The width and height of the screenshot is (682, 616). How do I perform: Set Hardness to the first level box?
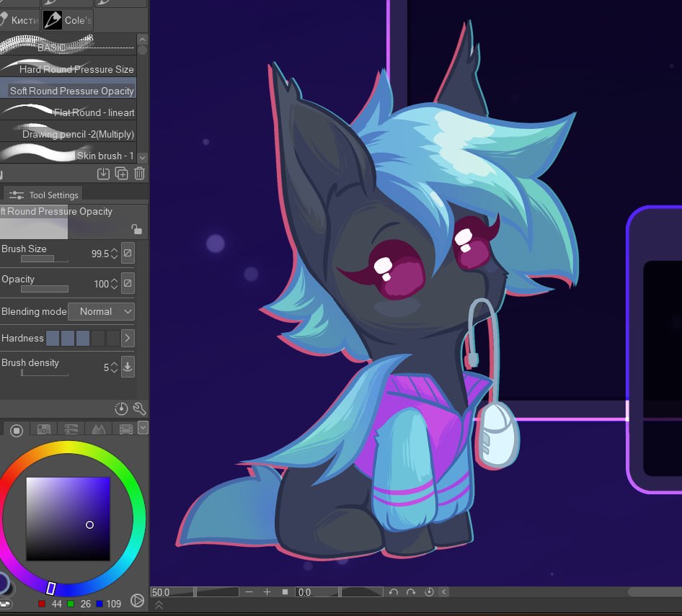click(53, 338)
